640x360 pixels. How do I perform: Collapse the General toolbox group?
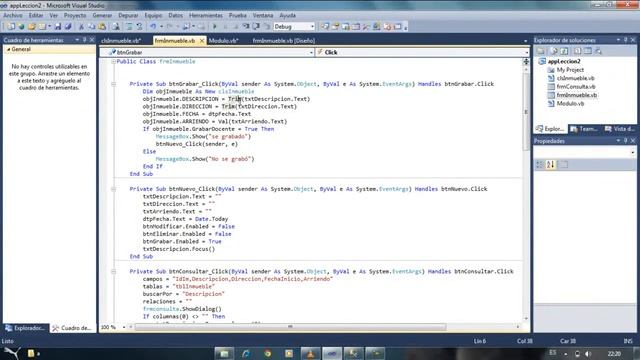pos(8,49)
